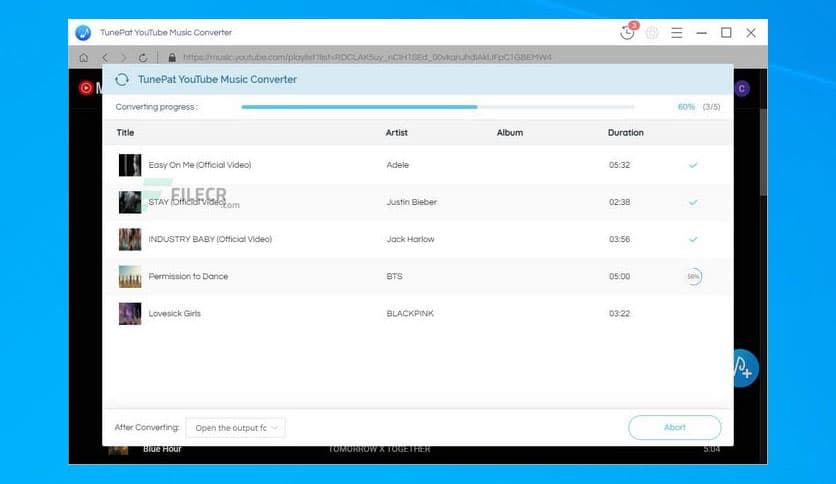Reload the page with refresh icon
Screen dimensions: 836x484
click(x=143, y=58)
